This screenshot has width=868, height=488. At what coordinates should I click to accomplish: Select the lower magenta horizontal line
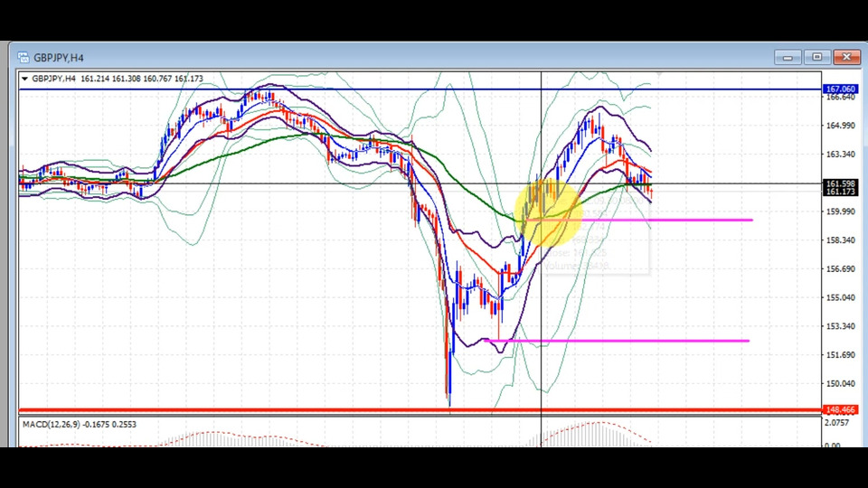tap(617, 341)
